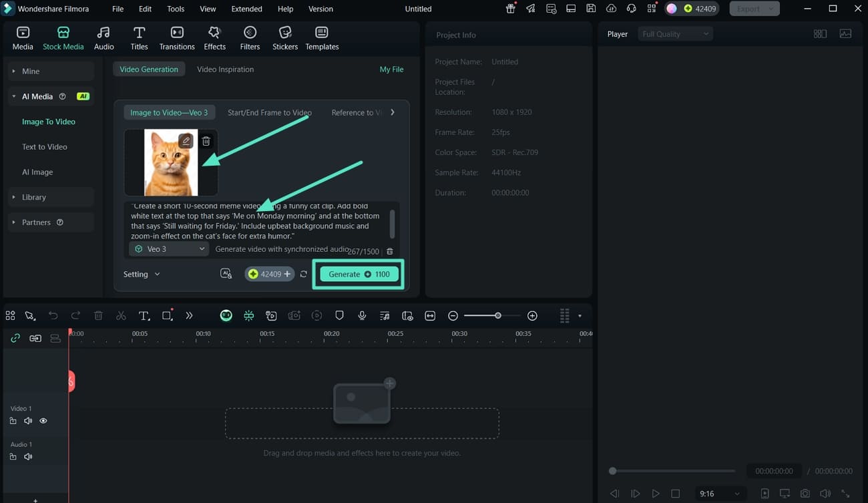Expand more timeline tools double chevron
The height and width of the screenshot is (503, 868).
point(189,315)
